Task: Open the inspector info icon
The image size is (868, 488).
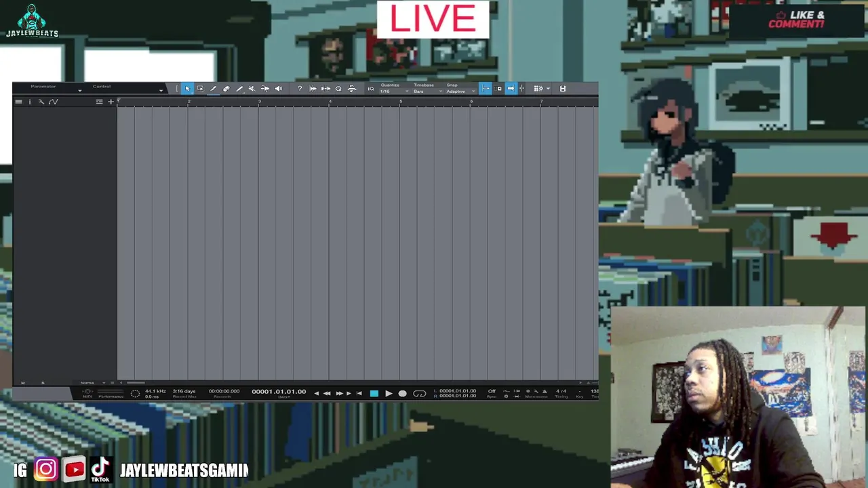Action: 30,102
